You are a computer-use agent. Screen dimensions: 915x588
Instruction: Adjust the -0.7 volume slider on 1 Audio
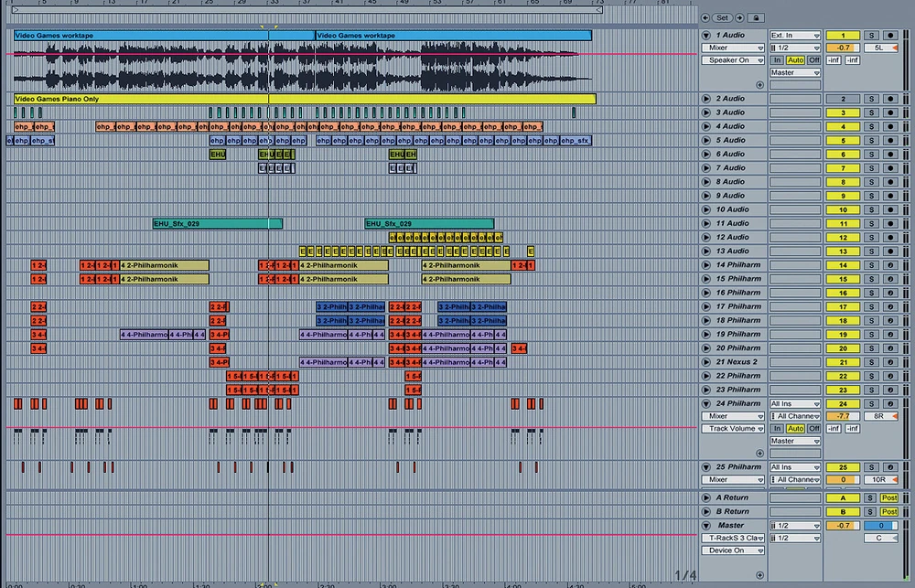pos(843,48)
